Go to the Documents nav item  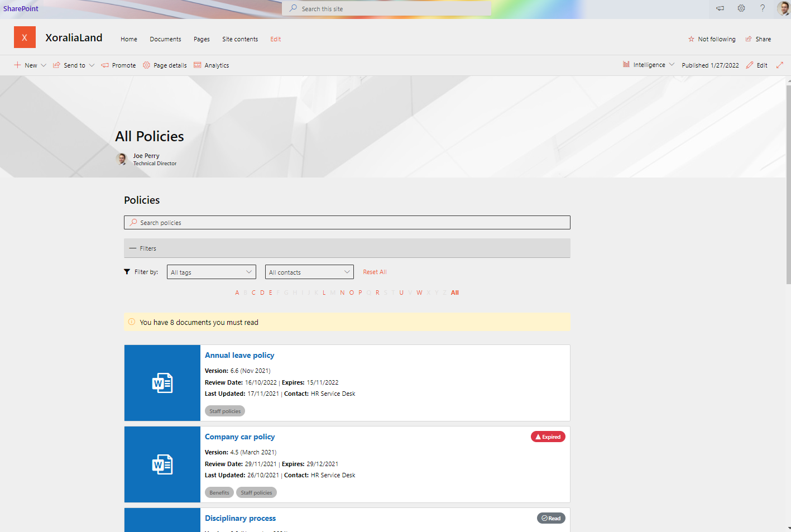[x=165, y=39]
